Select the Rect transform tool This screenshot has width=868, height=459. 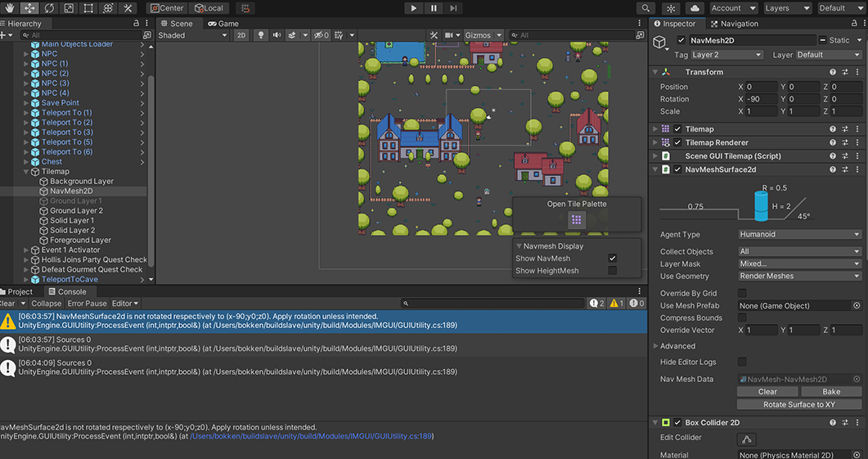coord(88,8)
